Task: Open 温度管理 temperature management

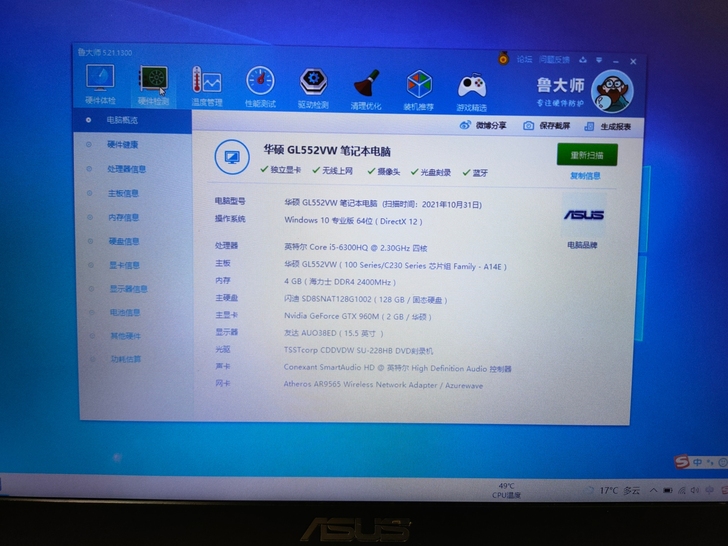Action: (x=207, y=87)
